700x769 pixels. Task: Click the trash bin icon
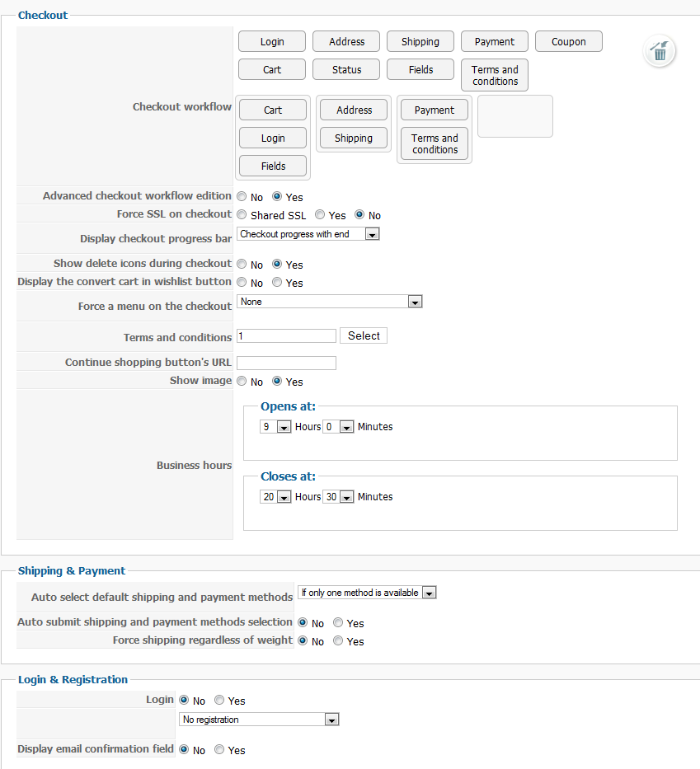coord(659,51)
